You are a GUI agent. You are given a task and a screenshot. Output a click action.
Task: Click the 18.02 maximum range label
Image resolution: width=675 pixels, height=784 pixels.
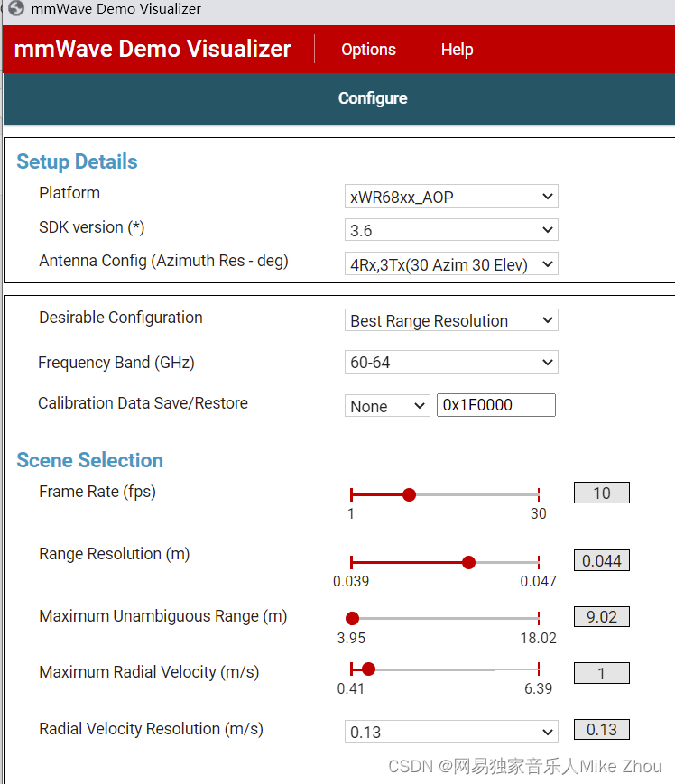pos(539,638)
